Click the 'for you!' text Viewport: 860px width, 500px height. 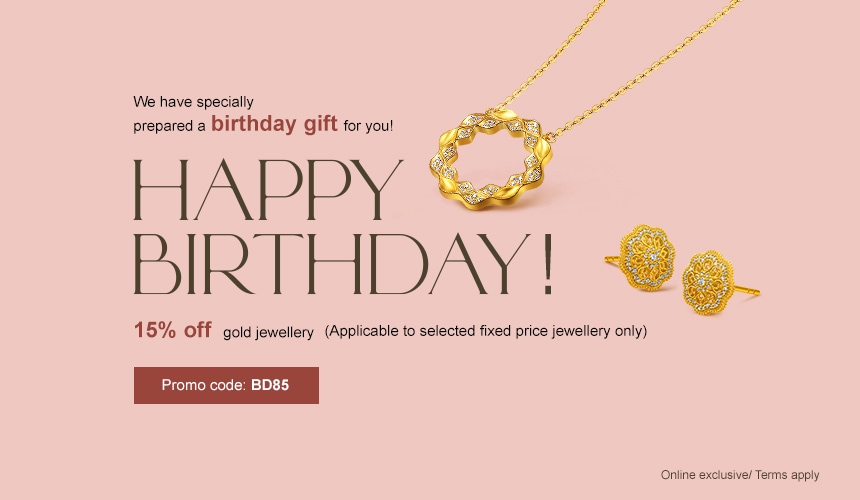(x=368, y=126)
